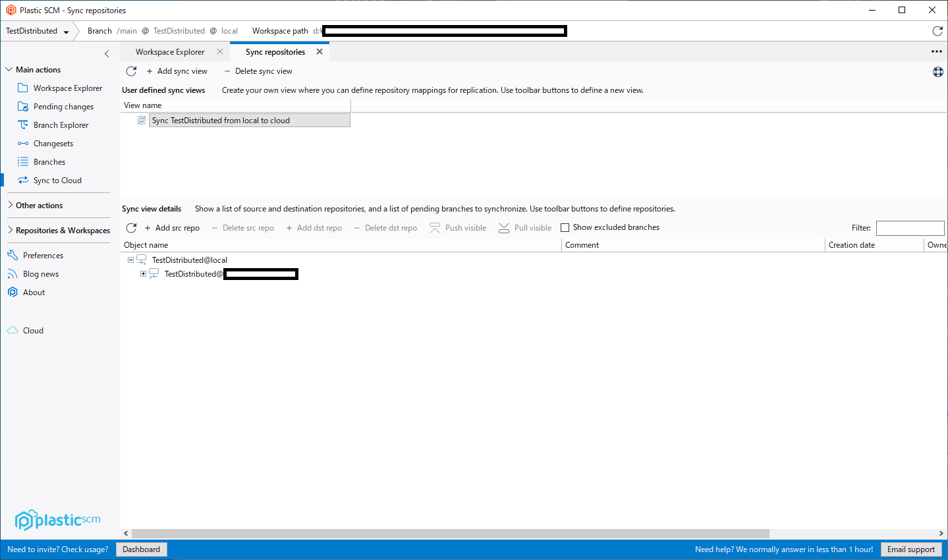
Task: Open Cloud section in sidebar
Action: 26,331
